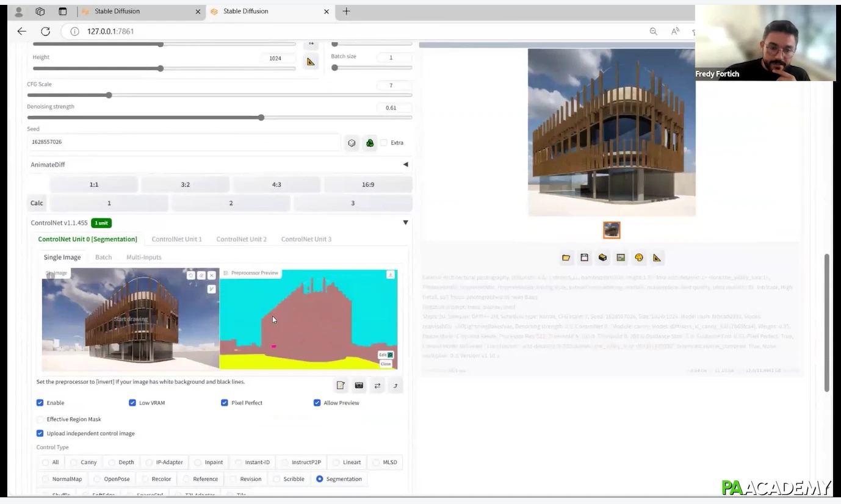
Task: Toggle the Extra seed checkbox
Action: [384, 143]
